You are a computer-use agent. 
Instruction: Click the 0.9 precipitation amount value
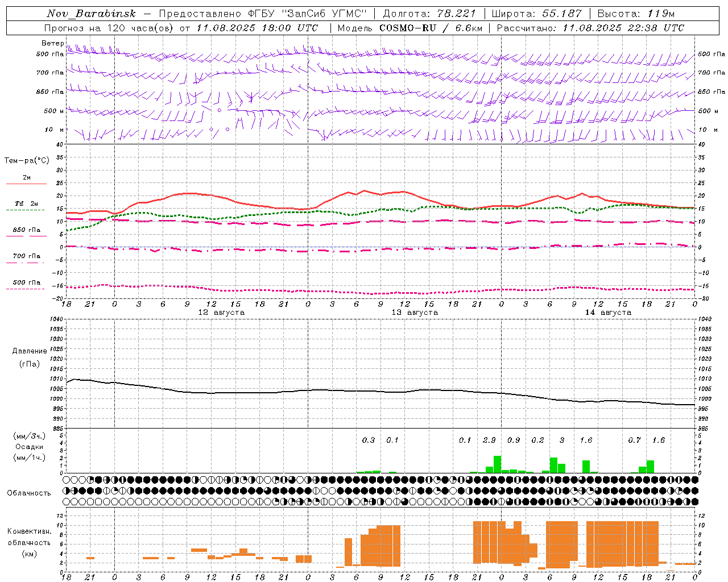click(514, 440)
